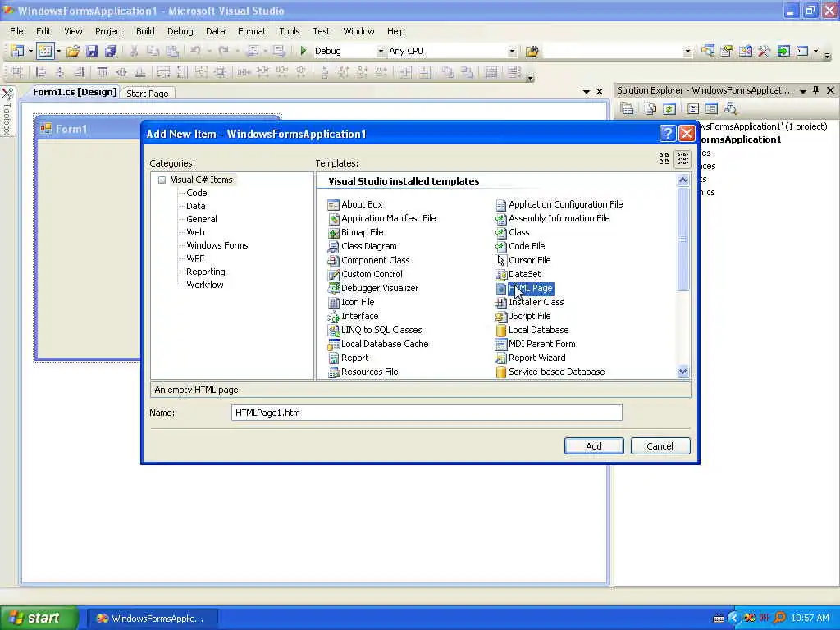Open the Object Browser toolbar icon

tap(745, 51)
